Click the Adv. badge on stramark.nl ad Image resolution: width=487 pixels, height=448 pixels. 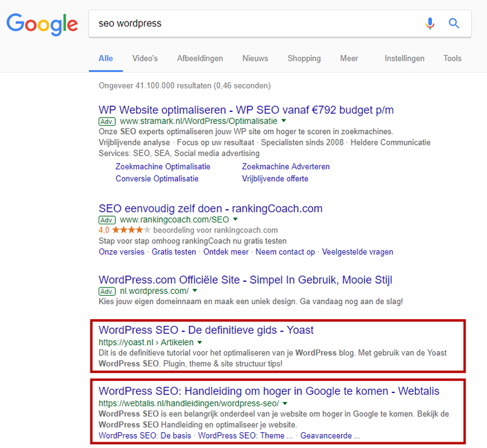pyautogui.click(x=107, y=121)
